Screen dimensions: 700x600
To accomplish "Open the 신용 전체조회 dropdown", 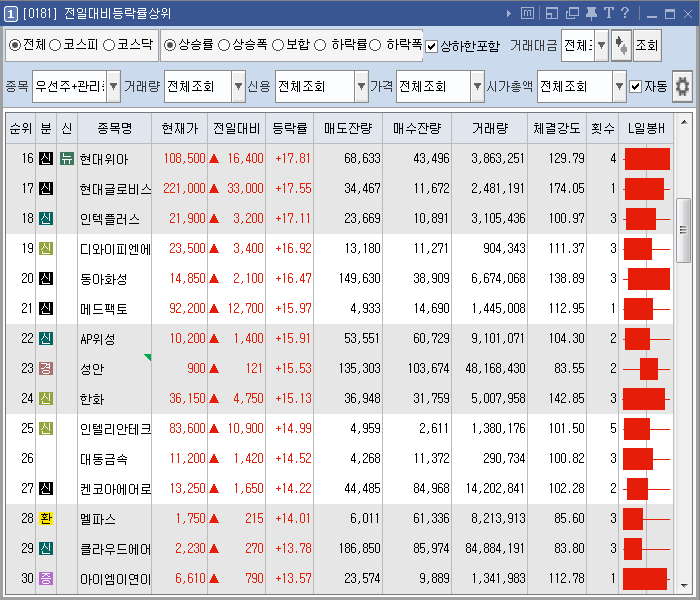I will pyautogui.click(x=362, y=86).
